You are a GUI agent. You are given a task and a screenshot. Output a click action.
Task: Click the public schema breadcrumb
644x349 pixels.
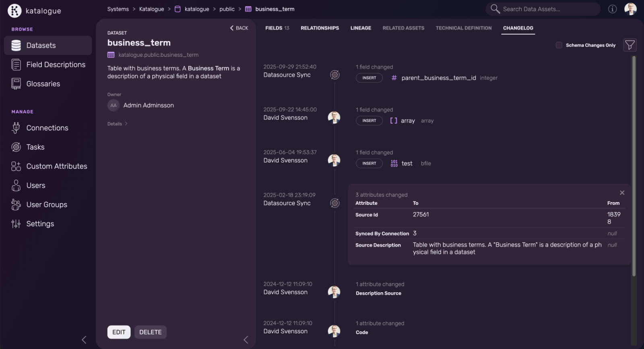click(x=227, y=9)
